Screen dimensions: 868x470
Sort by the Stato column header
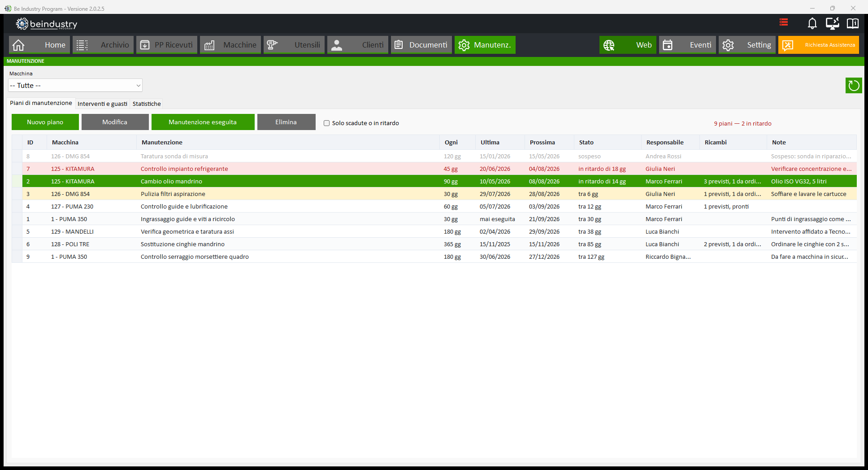coord(608,142)
